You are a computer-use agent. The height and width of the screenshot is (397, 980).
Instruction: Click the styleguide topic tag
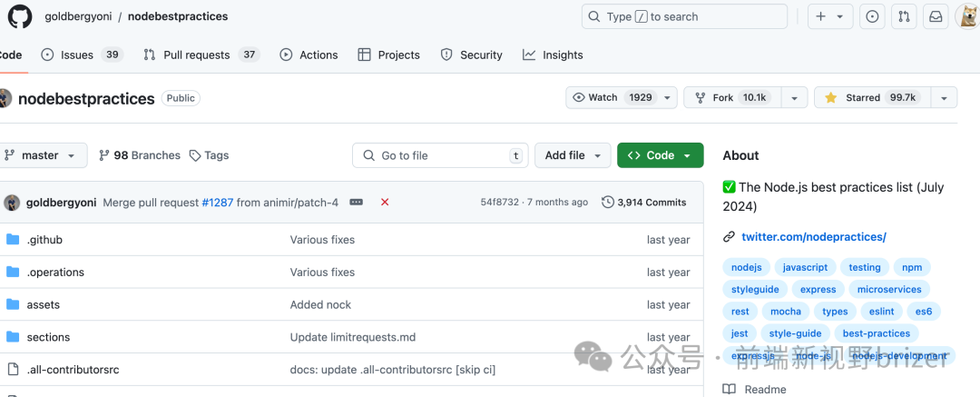(x=755, y=289)
